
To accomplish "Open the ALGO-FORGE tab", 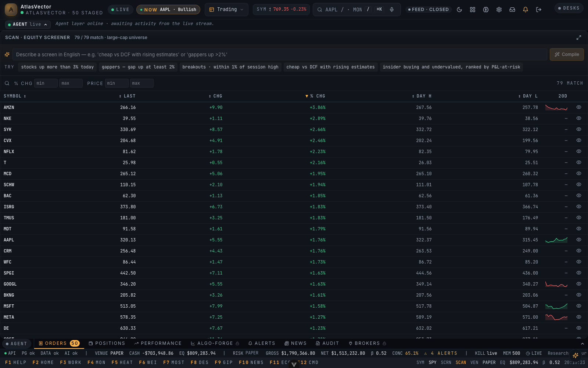I will 215,343.
